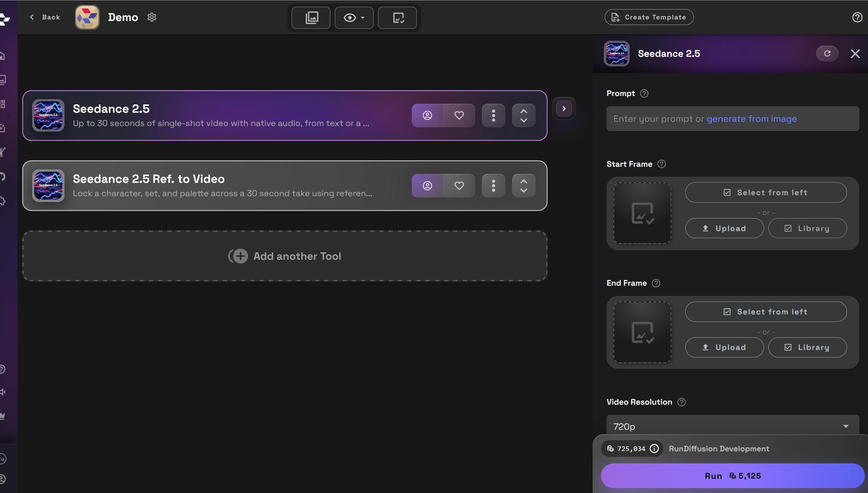
Task: Click the Create Template button
Action: pyautogui.click(x=649, y=17)
